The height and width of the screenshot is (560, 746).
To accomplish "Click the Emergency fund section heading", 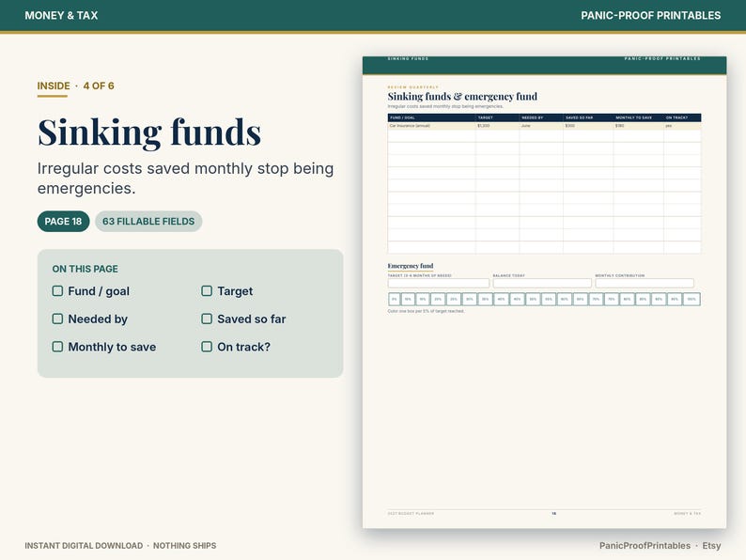I will (x=410, y=266).
